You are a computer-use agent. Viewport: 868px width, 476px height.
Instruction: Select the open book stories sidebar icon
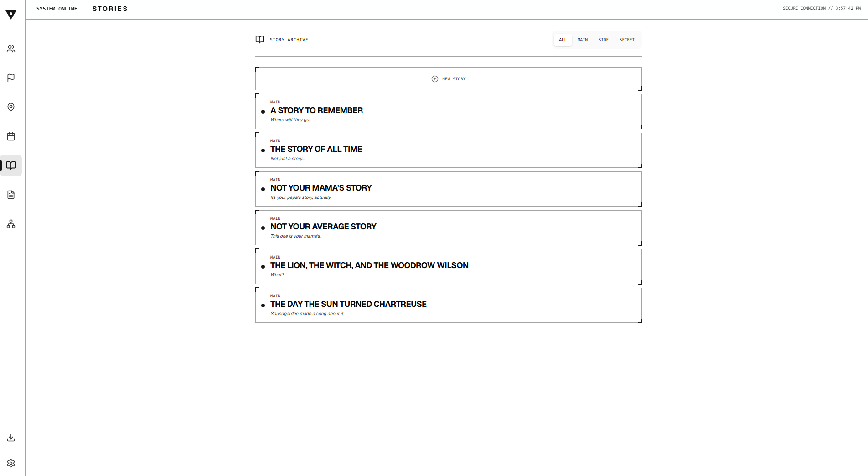[x=11, y=166]
